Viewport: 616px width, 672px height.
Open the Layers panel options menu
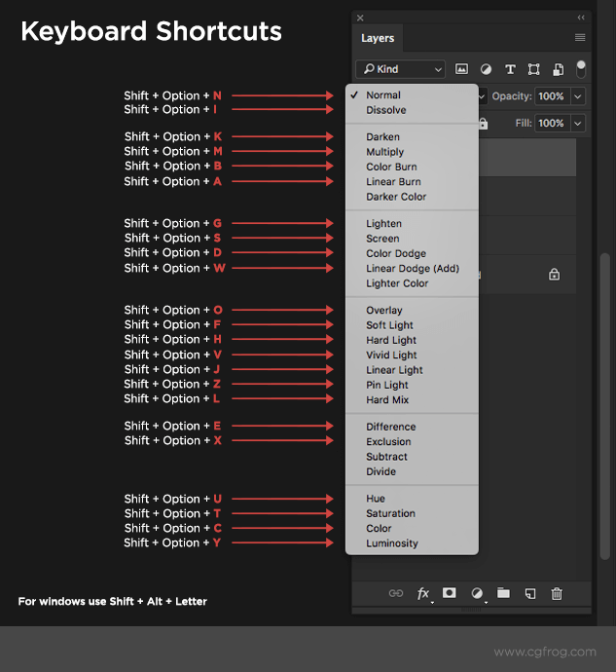click(x=580, y=38)
